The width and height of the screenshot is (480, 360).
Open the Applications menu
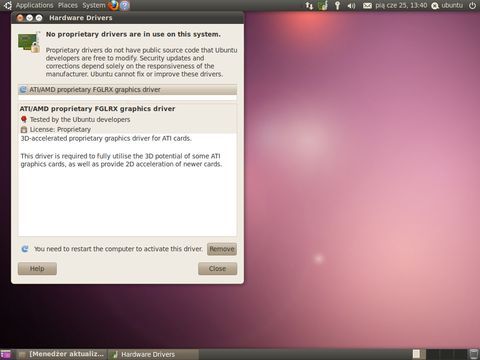[34, 5]
